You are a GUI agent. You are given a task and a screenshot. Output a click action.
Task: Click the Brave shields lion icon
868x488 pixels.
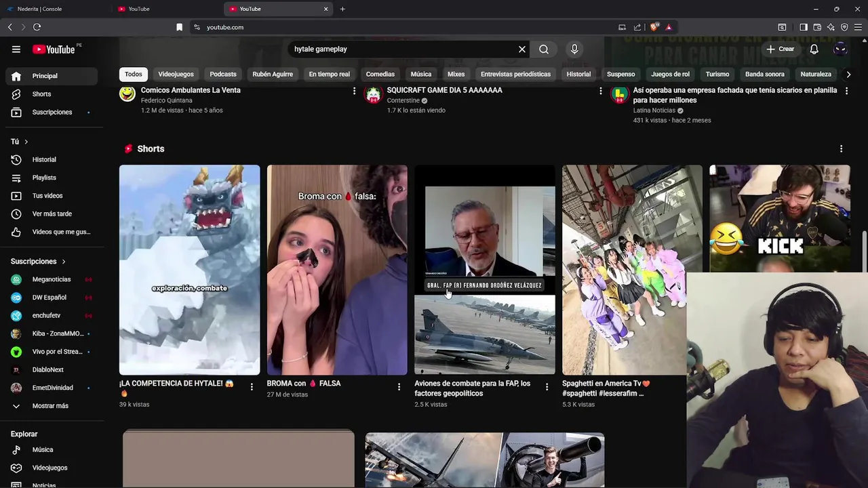(x=654, y=27)
